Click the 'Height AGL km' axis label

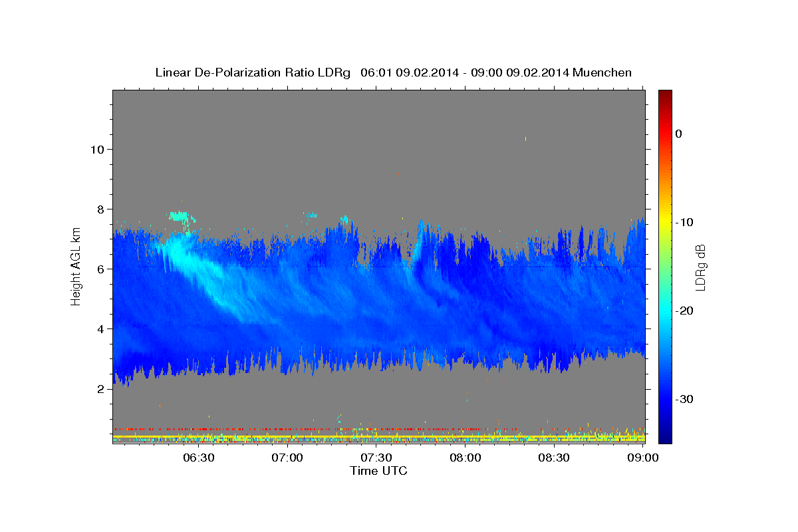point(76,266)
